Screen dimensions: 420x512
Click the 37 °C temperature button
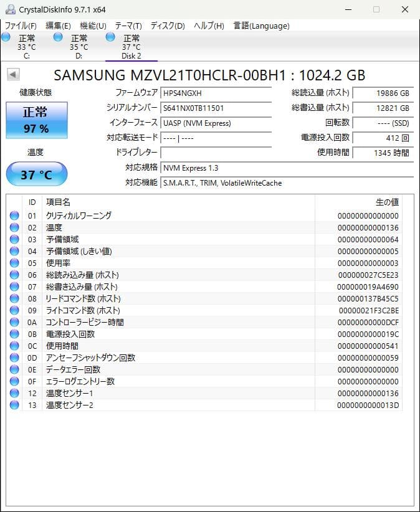37,174
